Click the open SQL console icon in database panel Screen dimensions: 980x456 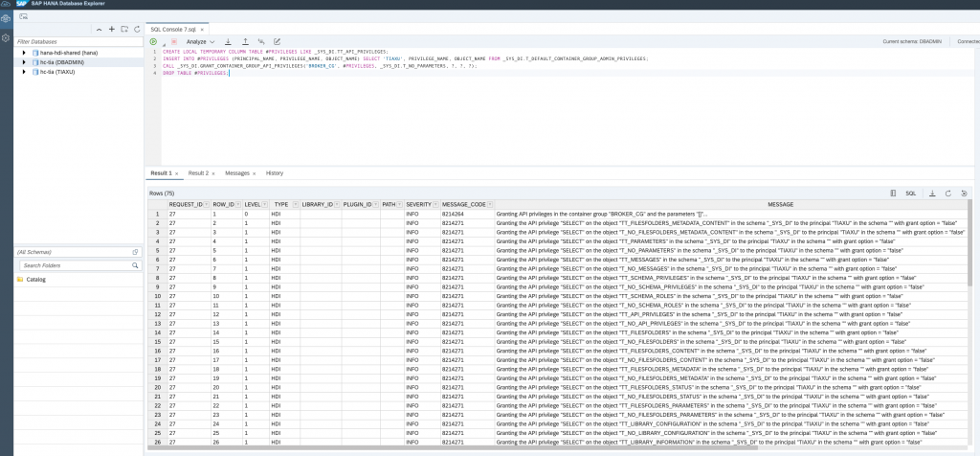124,30
